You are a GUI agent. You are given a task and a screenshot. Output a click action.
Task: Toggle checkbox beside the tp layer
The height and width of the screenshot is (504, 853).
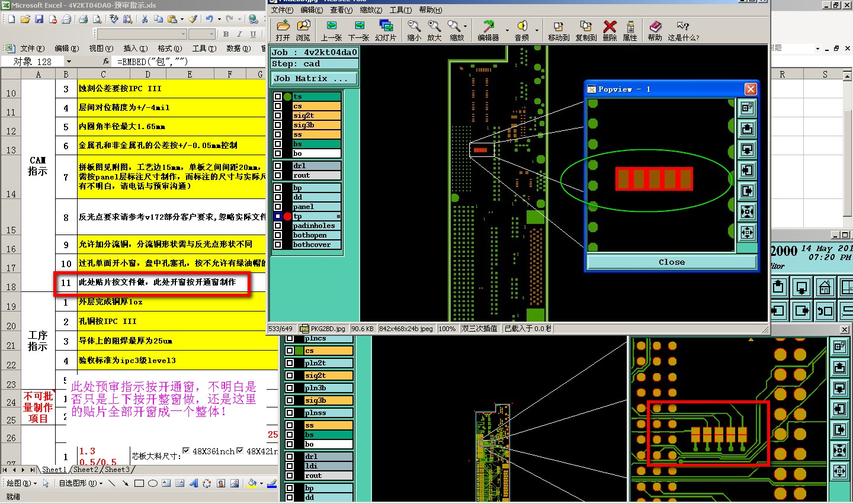pyautogui.click(x=277, y=216)
